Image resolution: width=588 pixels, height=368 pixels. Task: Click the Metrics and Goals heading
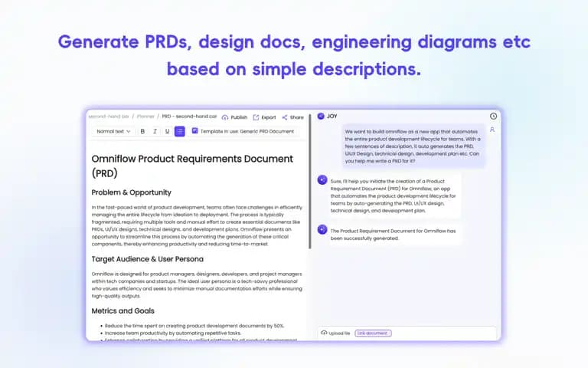[x=122, y=311]
